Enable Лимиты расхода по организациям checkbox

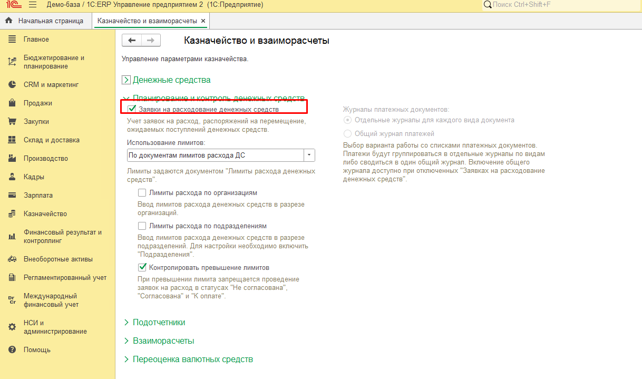(x=142, y=192)
